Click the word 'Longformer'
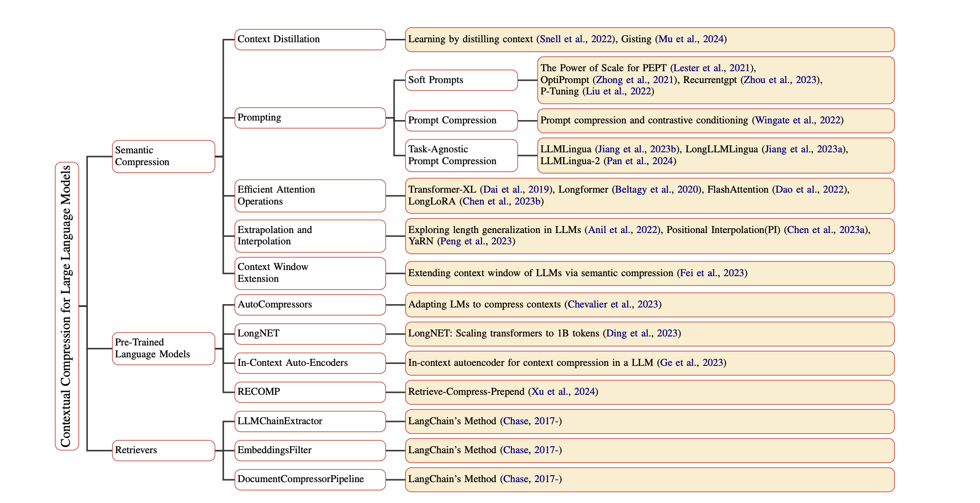This screenshot has width=980, height=503. (x=584, y=190)
